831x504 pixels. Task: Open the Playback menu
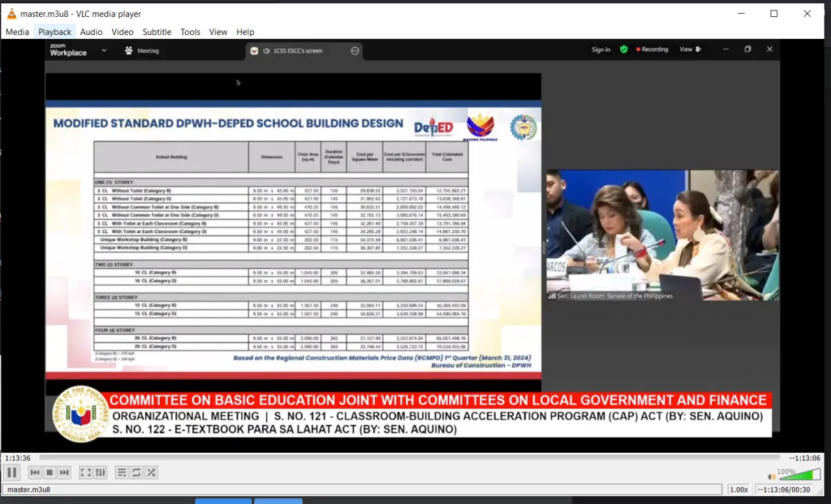pyautogui.click(x=55, y=32)
